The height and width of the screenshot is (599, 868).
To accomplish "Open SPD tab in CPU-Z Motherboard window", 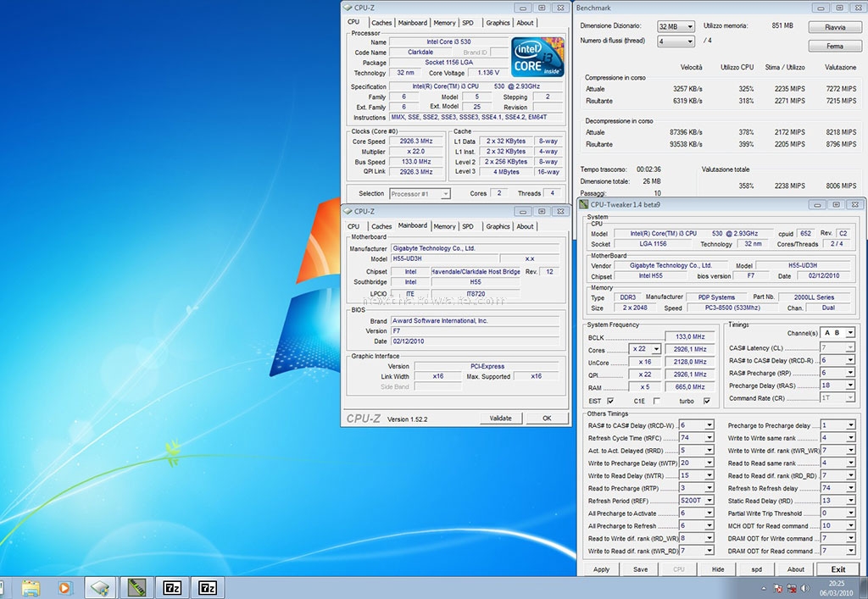I will pyautogui.click(x=468, y=226).
